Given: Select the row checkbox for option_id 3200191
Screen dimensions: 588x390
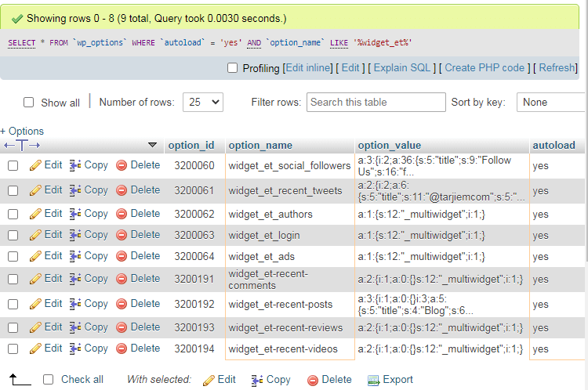Looking at the screenshot, I should point(13,279).
